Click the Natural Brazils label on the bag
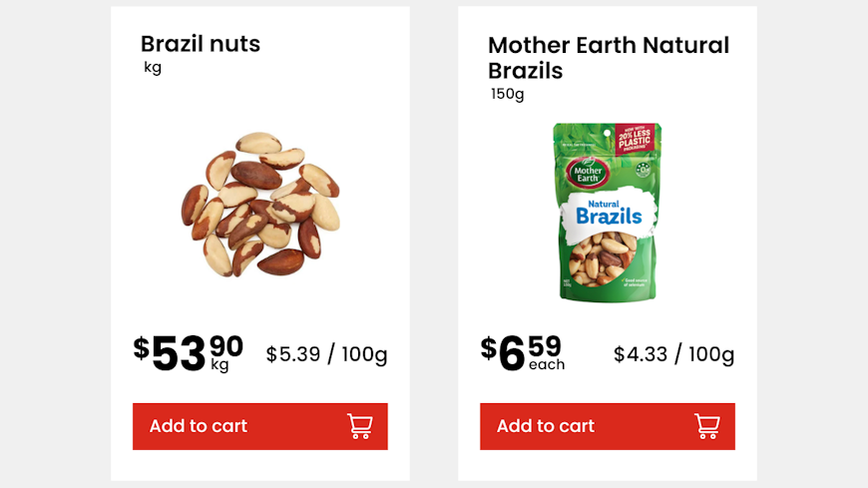Viewport: 868px width, 488px height. pos(609,213)
